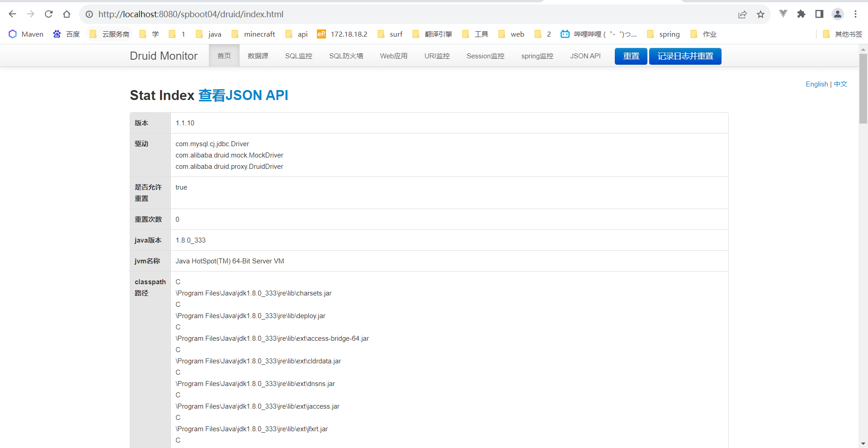Share this page icon

pos(742,14)
